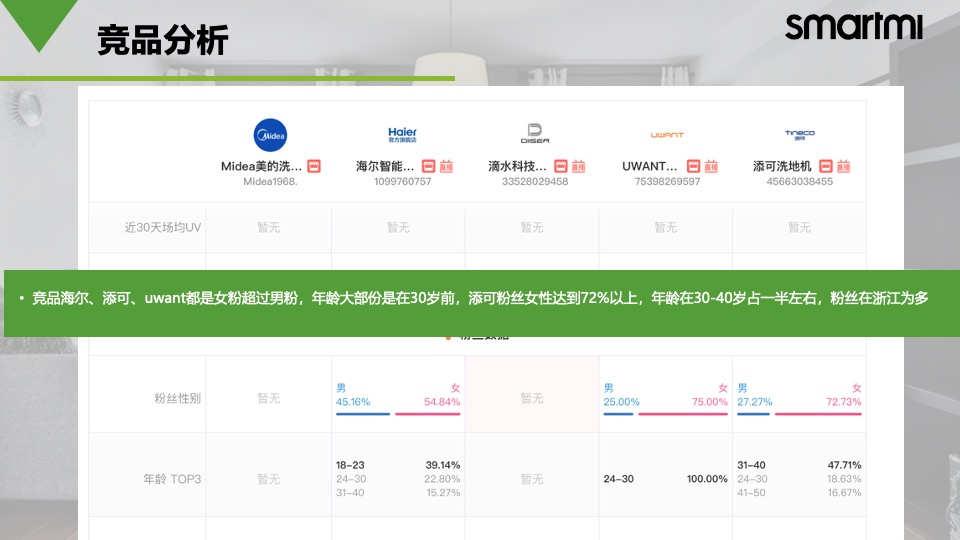Click the live badge beside UWANT
Screen dimensions: 960x540
pos(711,166)
